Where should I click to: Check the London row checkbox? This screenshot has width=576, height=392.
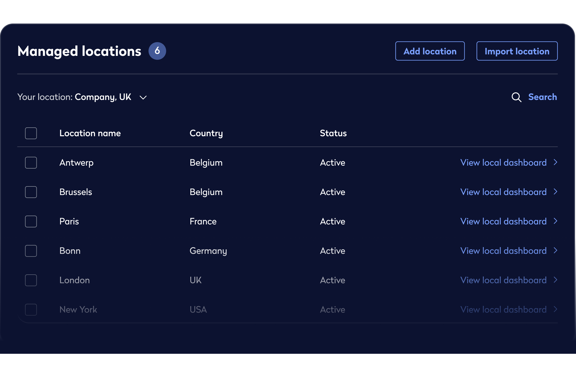[x=31, y=281]
